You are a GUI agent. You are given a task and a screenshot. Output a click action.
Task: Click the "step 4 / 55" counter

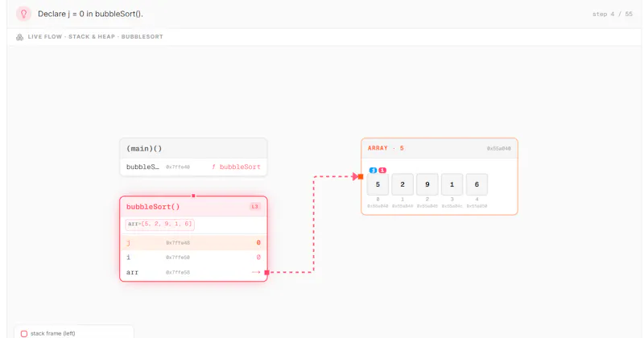click(612, 14)
